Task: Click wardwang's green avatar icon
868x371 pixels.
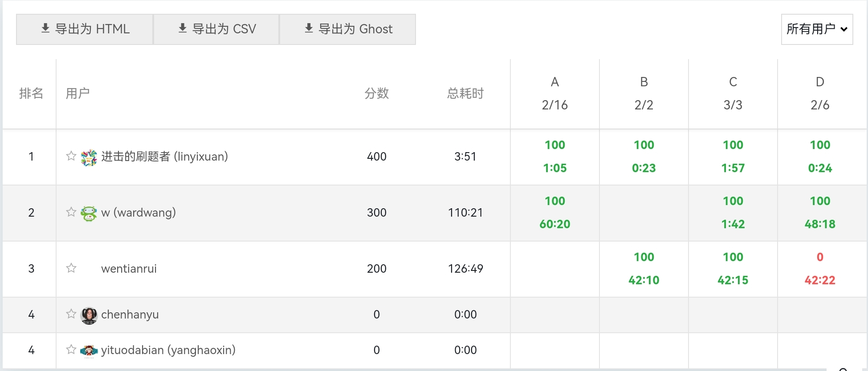Action: [89, 214]
